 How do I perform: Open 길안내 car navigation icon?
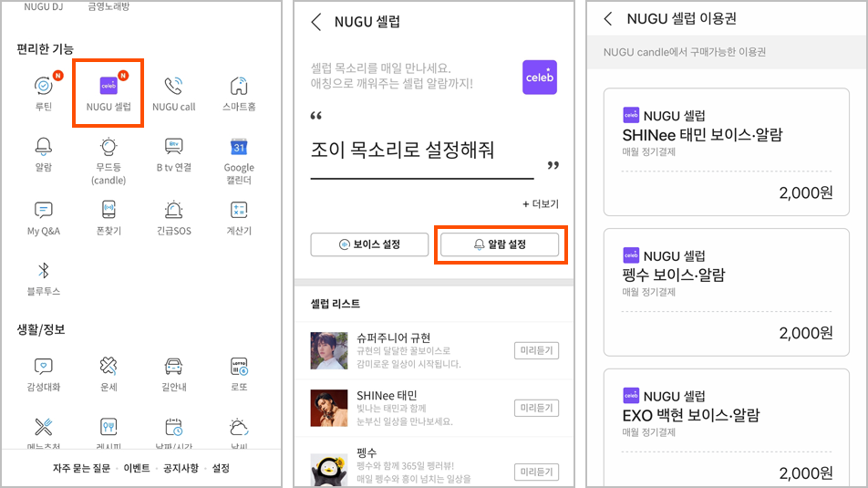[x=173, y=366]
